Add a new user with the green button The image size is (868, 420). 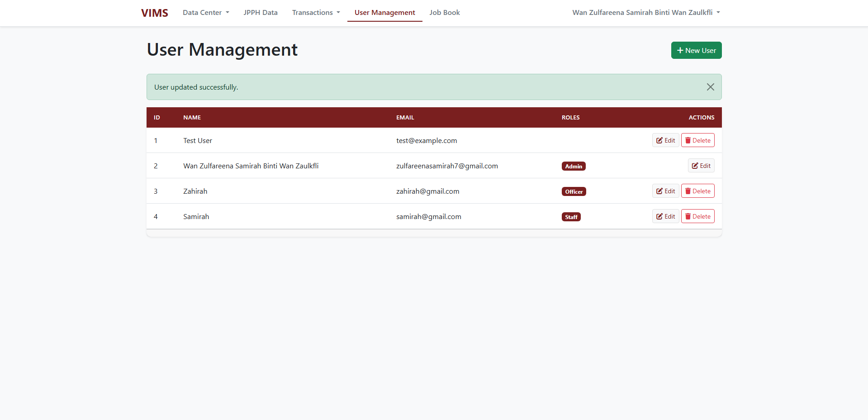coord(696,50)
